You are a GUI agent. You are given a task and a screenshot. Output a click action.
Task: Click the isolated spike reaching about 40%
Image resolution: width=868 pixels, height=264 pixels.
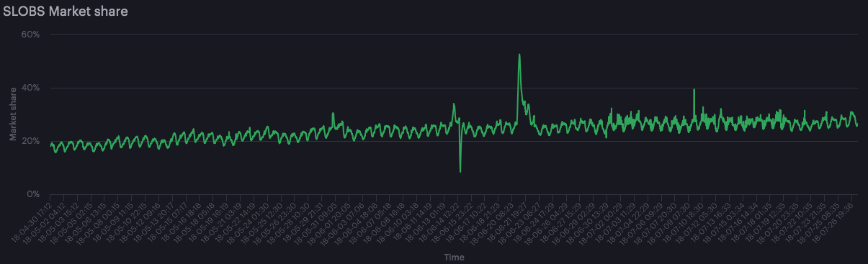coord(694,89)
